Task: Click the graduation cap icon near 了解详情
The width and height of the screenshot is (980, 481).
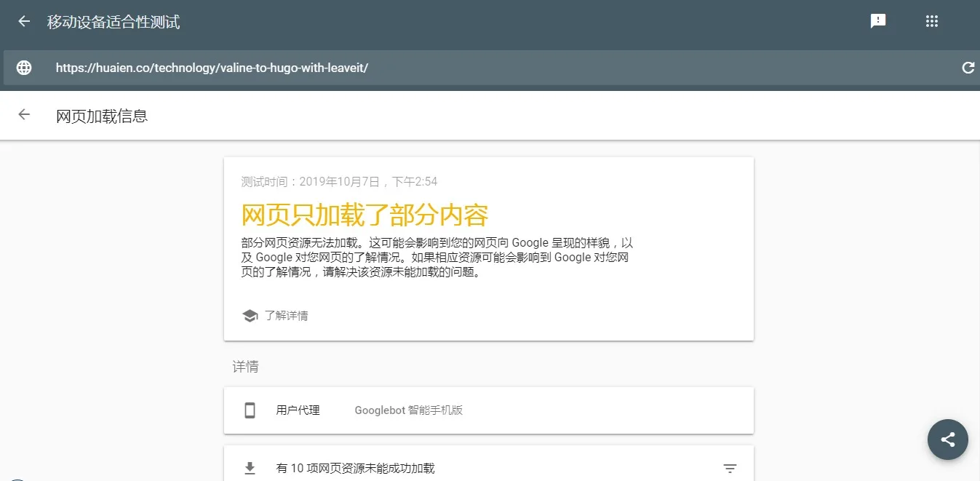Action: point(250,315)
